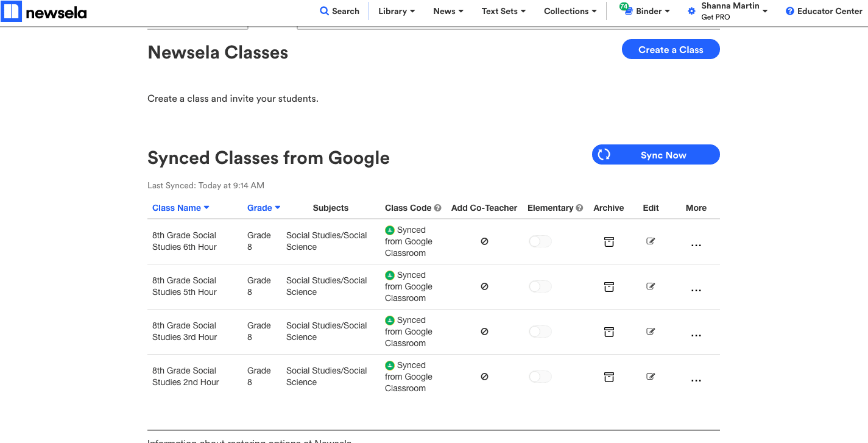
Task: Open the account settings gear icon
Action: (691, 11)
